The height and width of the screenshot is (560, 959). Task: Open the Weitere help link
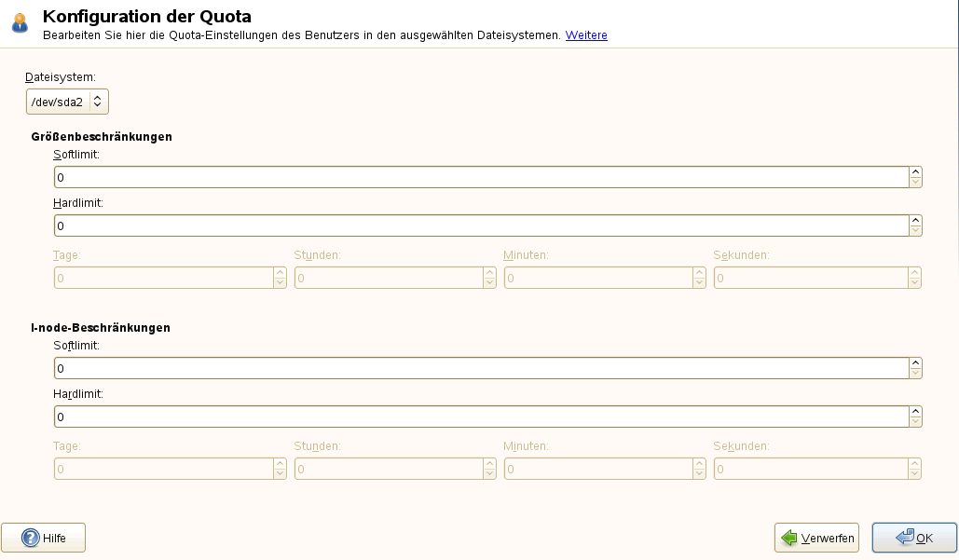[x=586, y=35]
